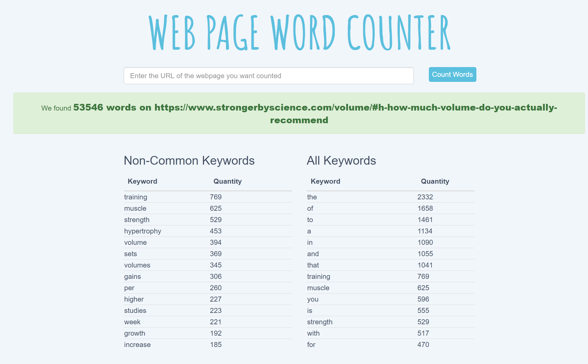
Task: Click quantity 192 for growth
Action: tap(216, 333)
